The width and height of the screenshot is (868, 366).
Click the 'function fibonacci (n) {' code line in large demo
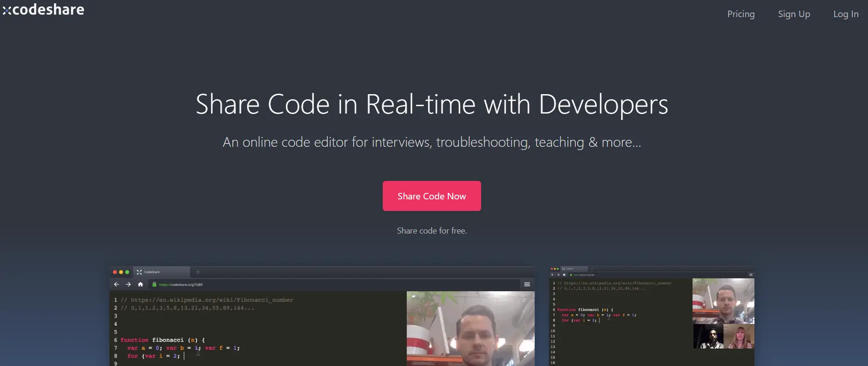(163, 340)
